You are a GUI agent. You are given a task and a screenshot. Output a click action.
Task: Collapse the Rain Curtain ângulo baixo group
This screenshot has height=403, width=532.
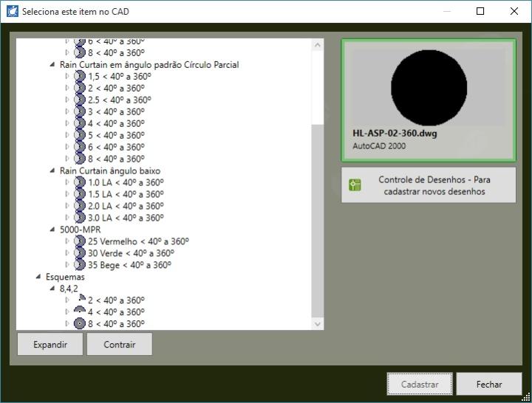pyautogui.click(x=52, y=170)
